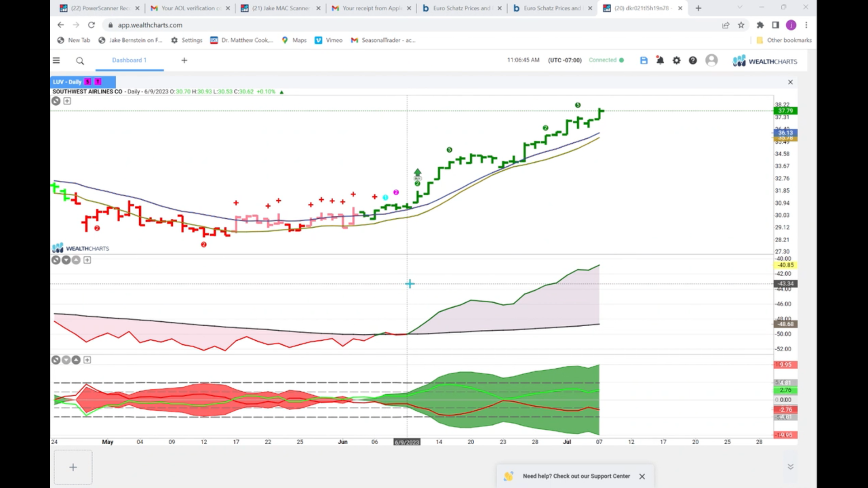The image size is (868, 488).
Task: Click the up triangle next to the +0.10% change
Action: tap(282, 92)
